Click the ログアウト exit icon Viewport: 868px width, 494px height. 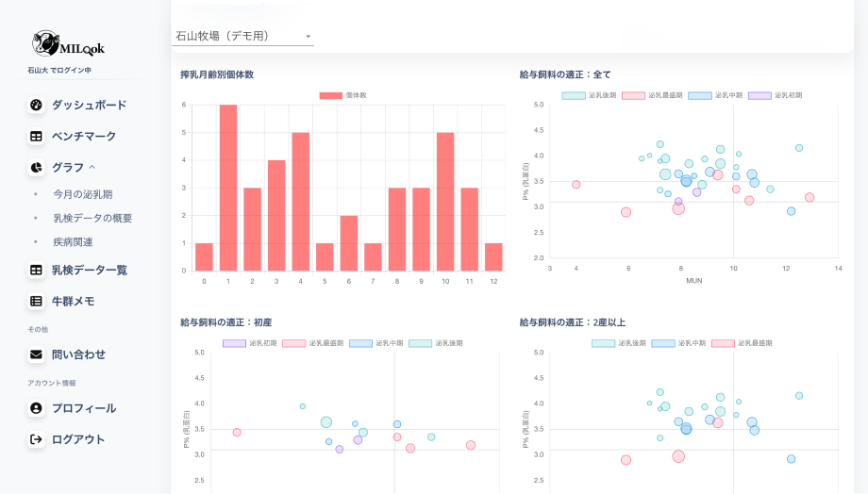(36, 439)
